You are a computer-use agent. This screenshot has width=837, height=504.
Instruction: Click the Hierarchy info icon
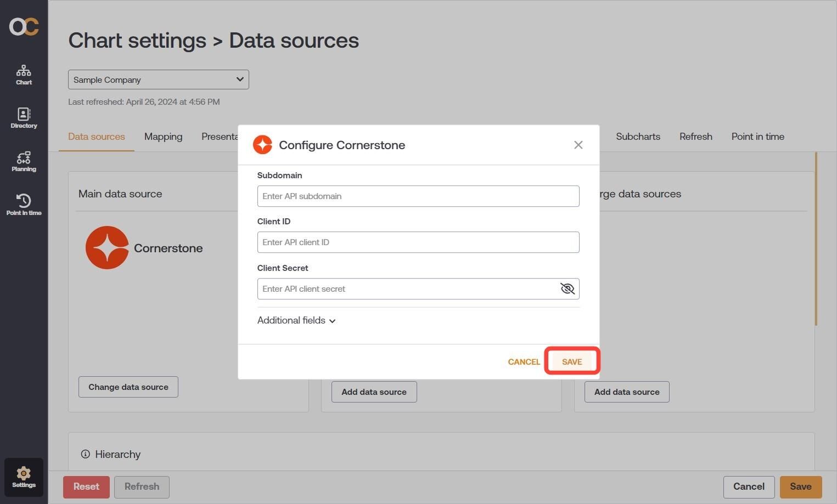tap(85, 454)
